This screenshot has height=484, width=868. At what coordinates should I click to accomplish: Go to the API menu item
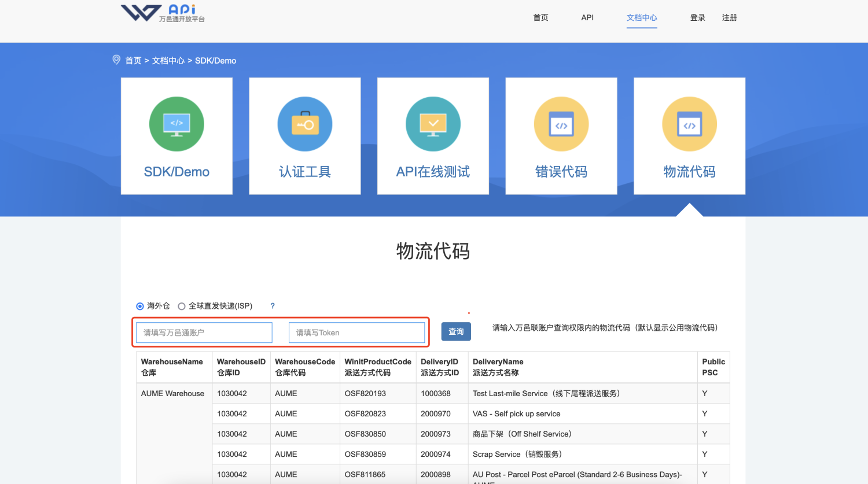pos(587,18)
